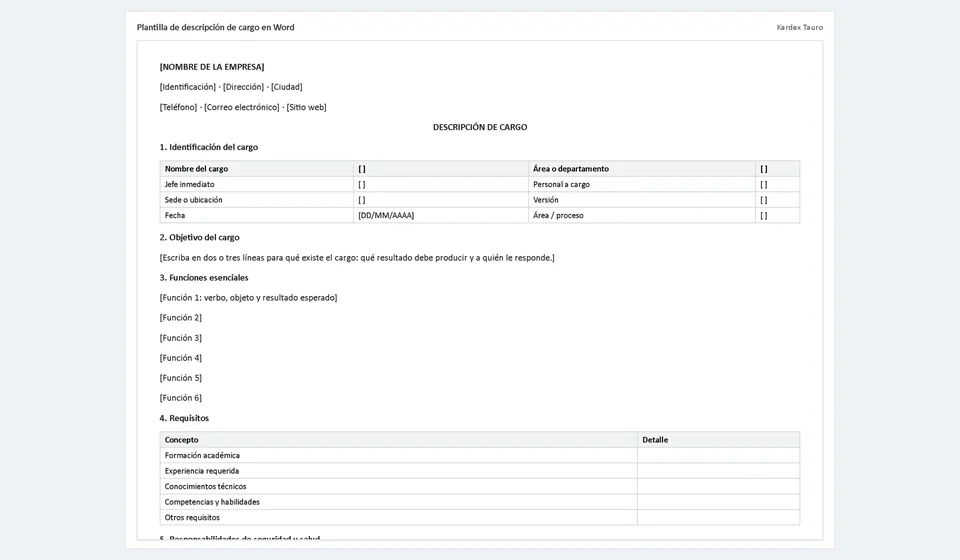Click the brackets cell beside 'Jefe inmediato'

pyautogui.click(x=441, y=184)
